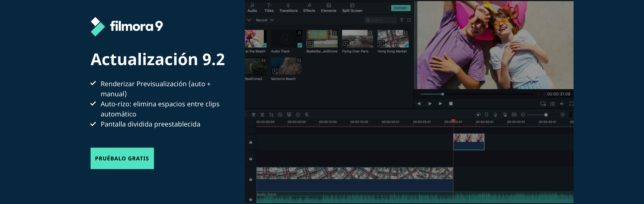Select the Santorini Beach thumbnail
Viewport: 644px width, 204px height.
(x=286, y=66)
